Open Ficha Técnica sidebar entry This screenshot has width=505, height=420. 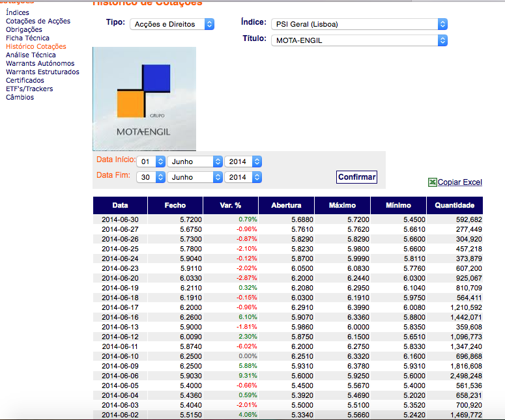(27, 38)
